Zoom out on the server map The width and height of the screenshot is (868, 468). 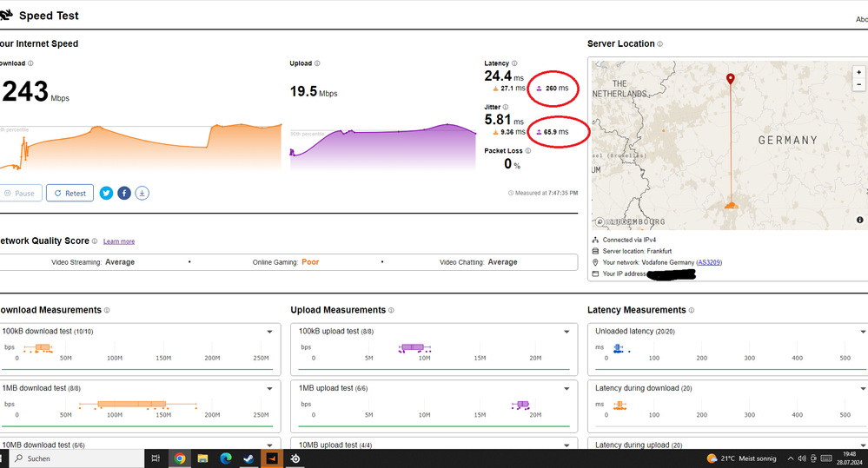point(858,84)
